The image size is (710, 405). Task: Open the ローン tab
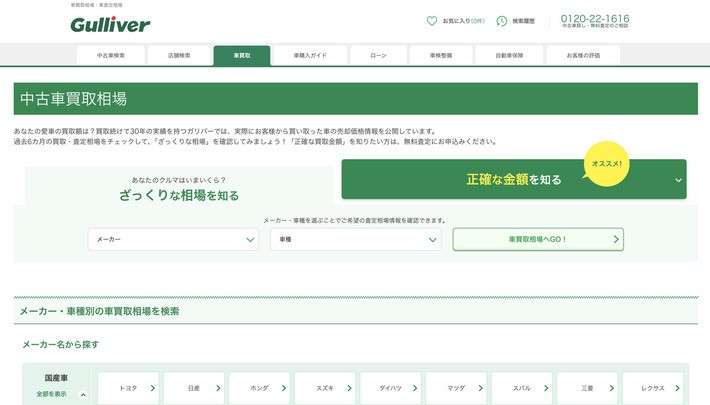tap(378, 55)
